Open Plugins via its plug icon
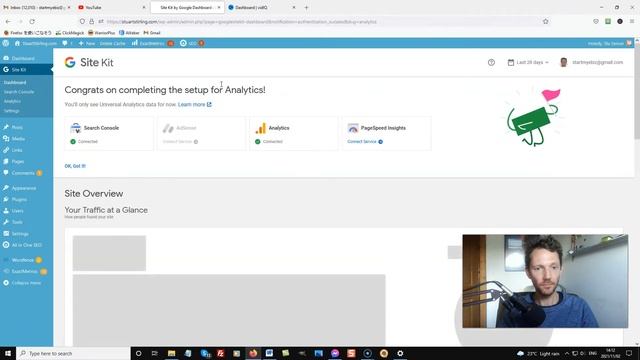 point(6,200)
